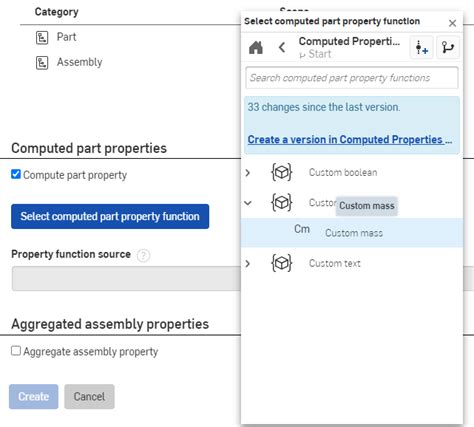Click the Assembly category icon
This screenshot has height=427, width=474.
42,63
